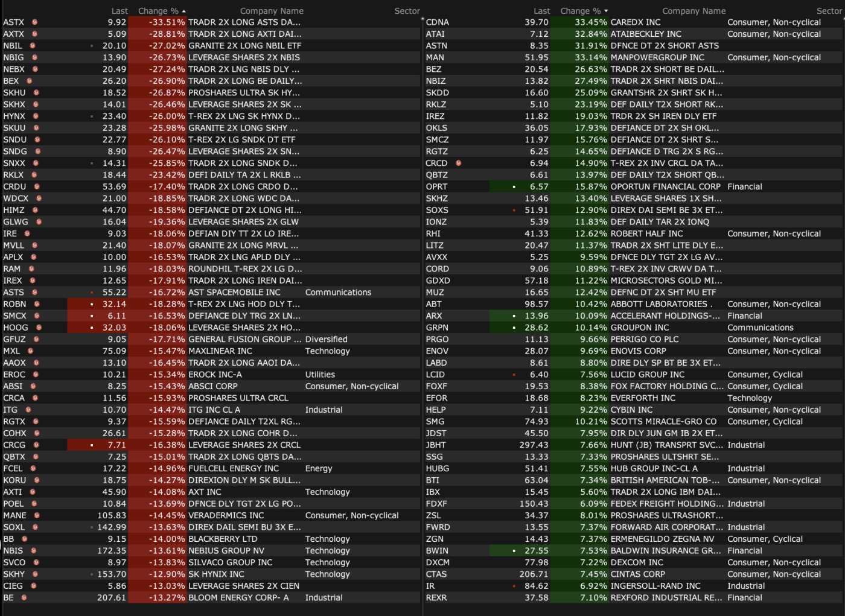Select the ATAI ticker symbol

point(436,34)
